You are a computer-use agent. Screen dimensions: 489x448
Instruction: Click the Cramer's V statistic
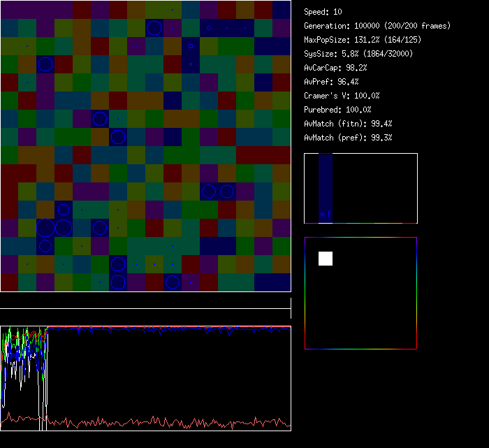[x=342, y=96]
